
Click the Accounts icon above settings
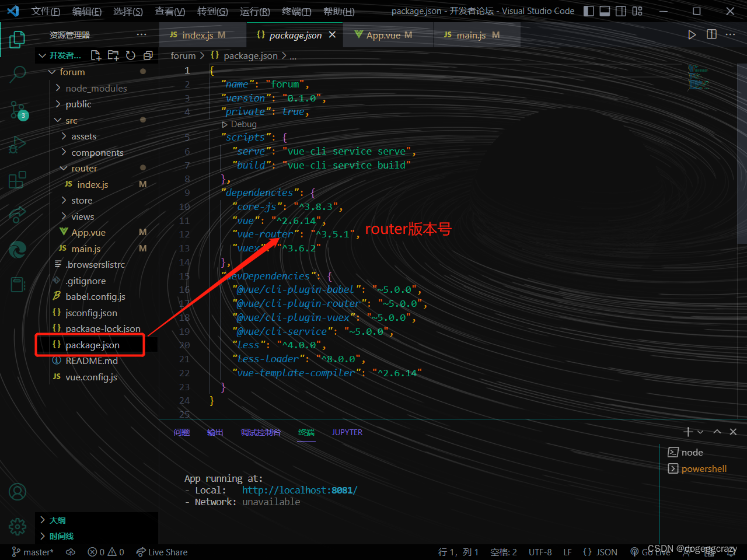[x=17, y=492]
